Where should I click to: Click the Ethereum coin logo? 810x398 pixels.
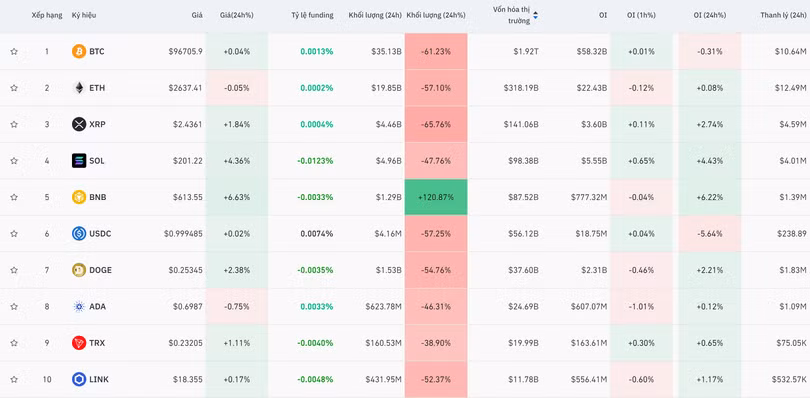pos(79,88)
